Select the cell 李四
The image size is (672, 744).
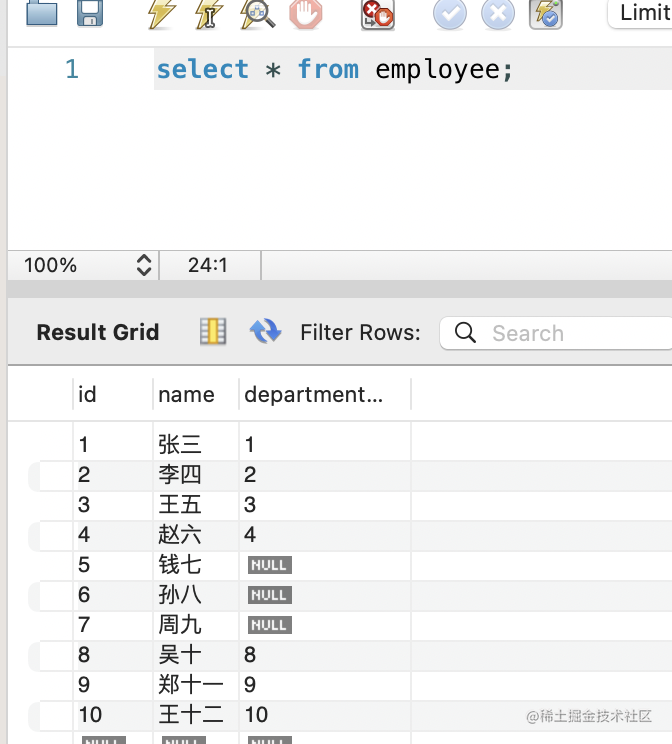pos(196,475)
